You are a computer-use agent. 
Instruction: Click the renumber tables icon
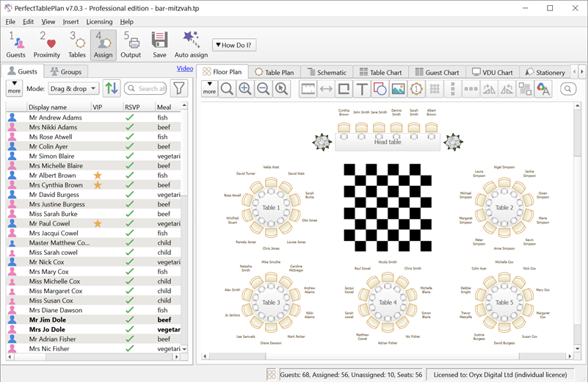point(416,89)
